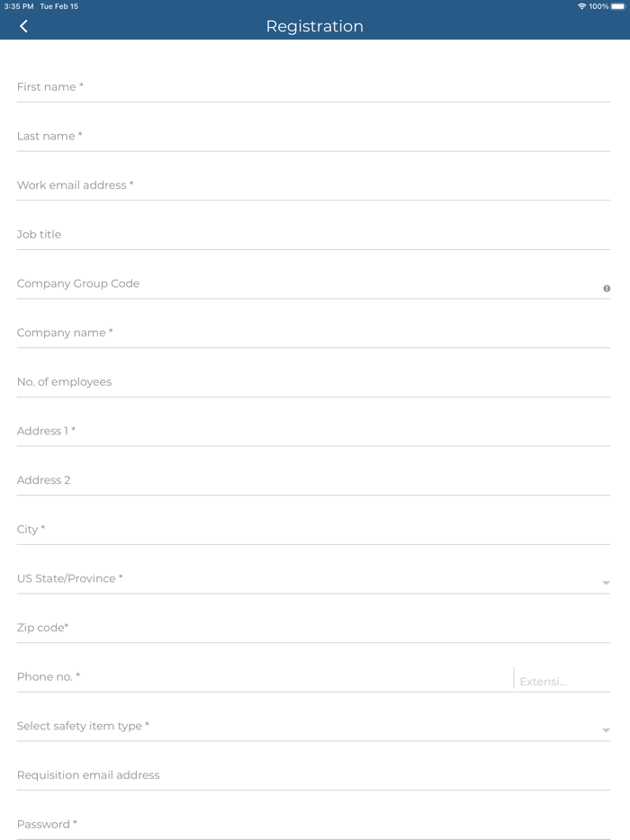Click the First name field
Viewport: 630px width, 840px height.
(313, 87)
